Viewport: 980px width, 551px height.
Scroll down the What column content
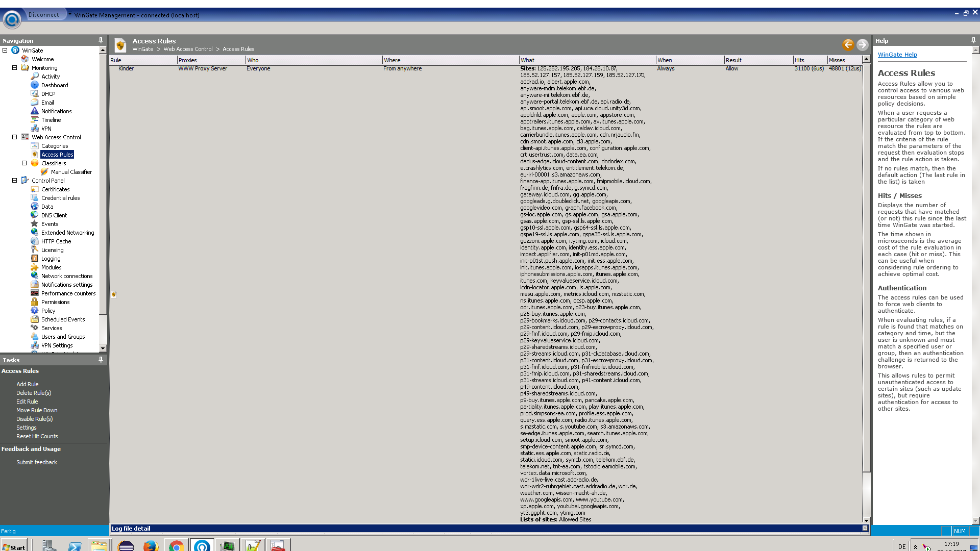[x=866, y=520]
